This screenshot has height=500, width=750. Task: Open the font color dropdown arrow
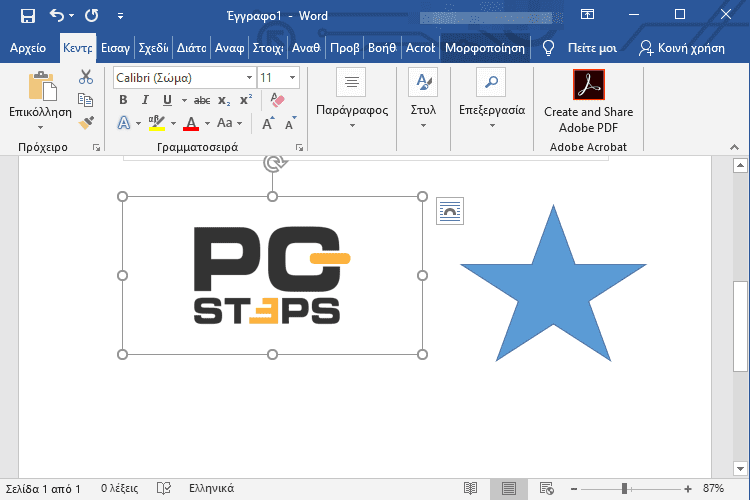coord(208,123)
